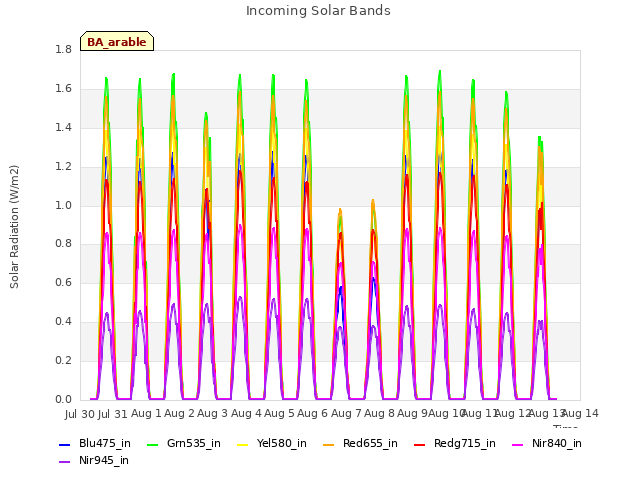Click the Aug 8 x-axis date label

coord(379,413)
